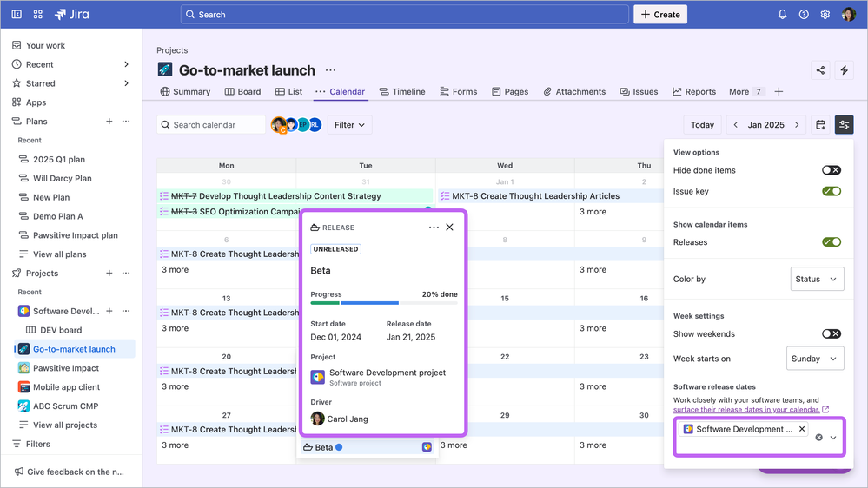Open the help question mark icon
Viewport: 868px width, 488px height.
click(x=804, y=15)
